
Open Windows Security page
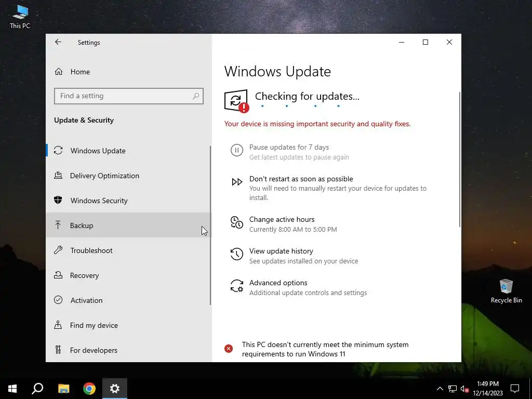pos(128,200)
